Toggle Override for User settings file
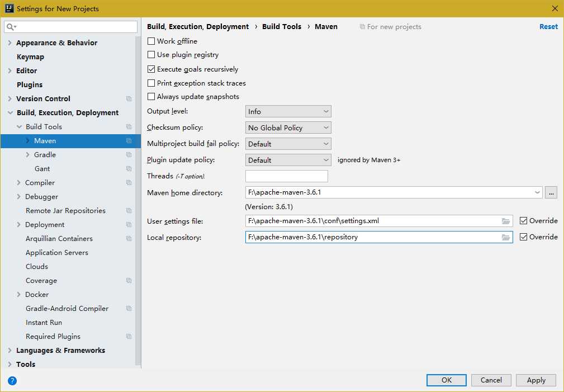564x392 pixels. pyautogui.click(x=523, y=221)
